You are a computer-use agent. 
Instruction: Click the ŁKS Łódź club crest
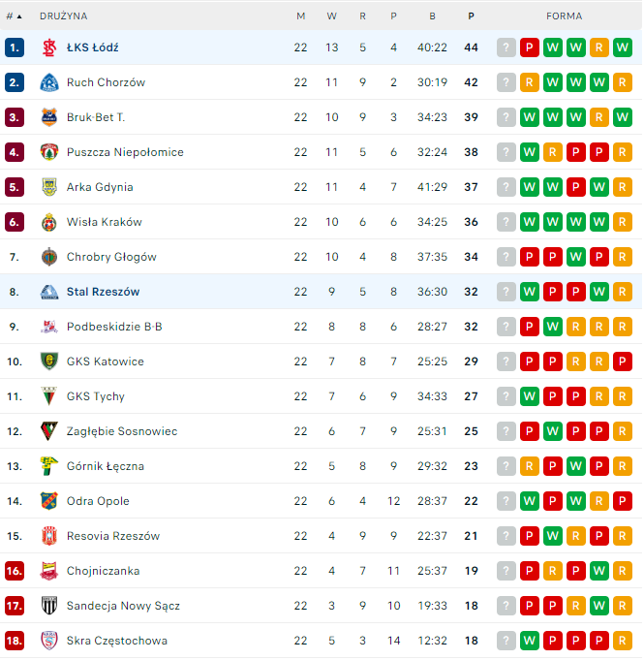coord(49,47)
